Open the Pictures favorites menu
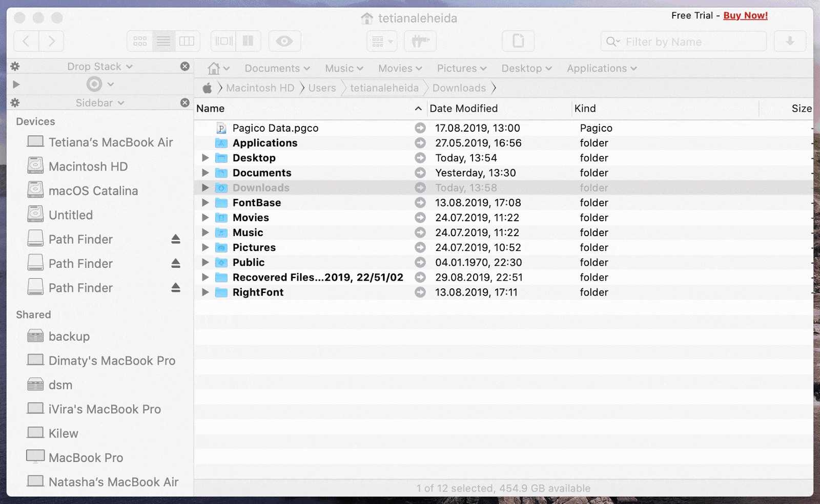820x504 pixels. tap(462, 68)
